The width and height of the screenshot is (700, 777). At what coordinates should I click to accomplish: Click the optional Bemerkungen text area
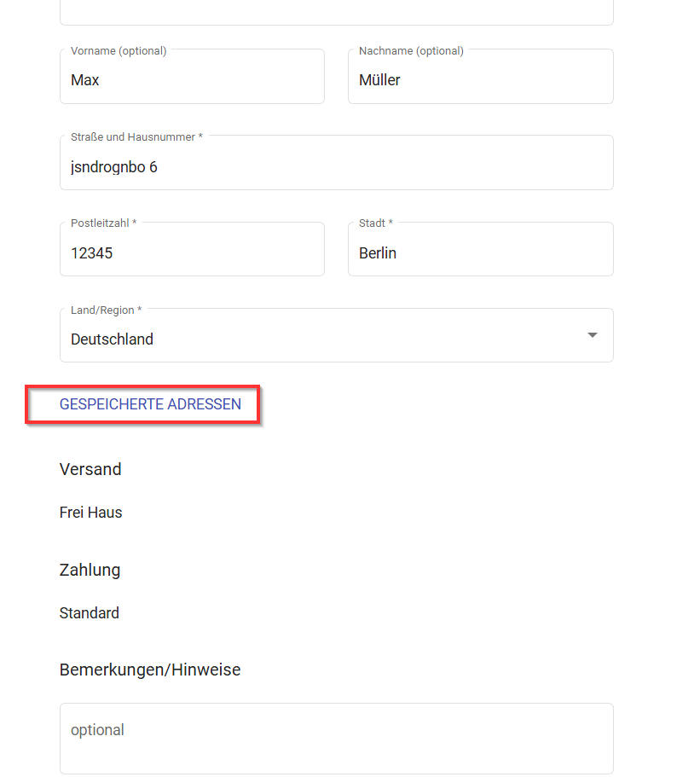337,739
